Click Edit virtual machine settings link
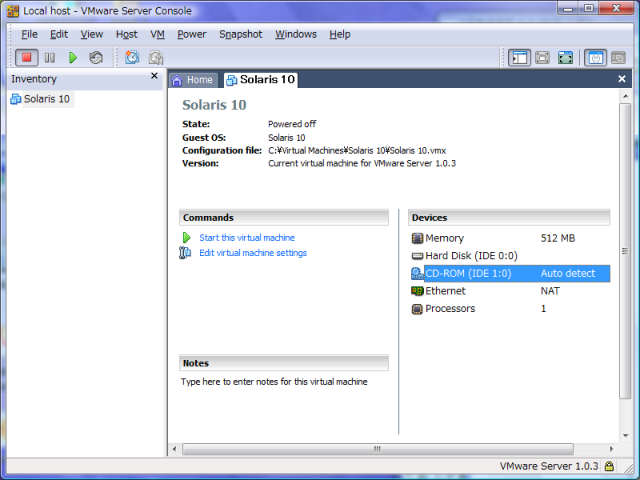 (252, 253)
